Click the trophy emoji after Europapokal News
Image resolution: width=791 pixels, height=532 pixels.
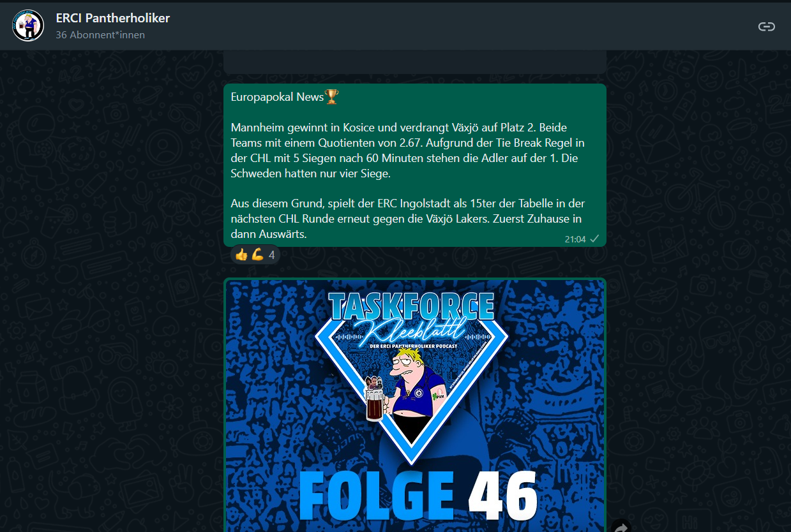click(332, 97)
